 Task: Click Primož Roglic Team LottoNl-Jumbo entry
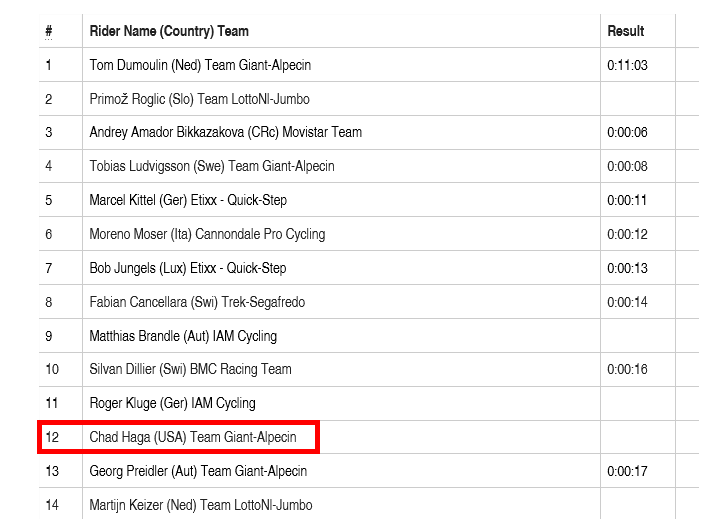click(x=199, y=99)
